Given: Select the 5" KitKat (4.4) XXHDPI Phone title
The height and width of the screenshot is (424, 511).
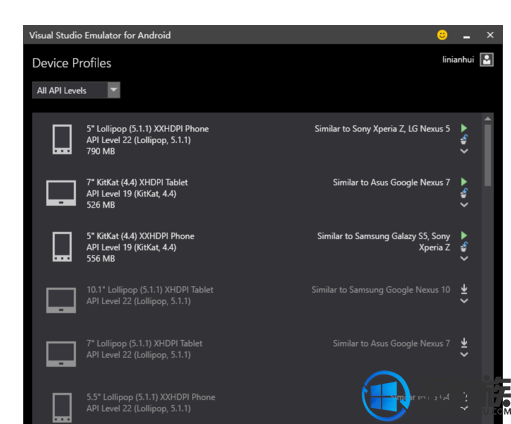Looking at the screenshot, I should (140, 236).
